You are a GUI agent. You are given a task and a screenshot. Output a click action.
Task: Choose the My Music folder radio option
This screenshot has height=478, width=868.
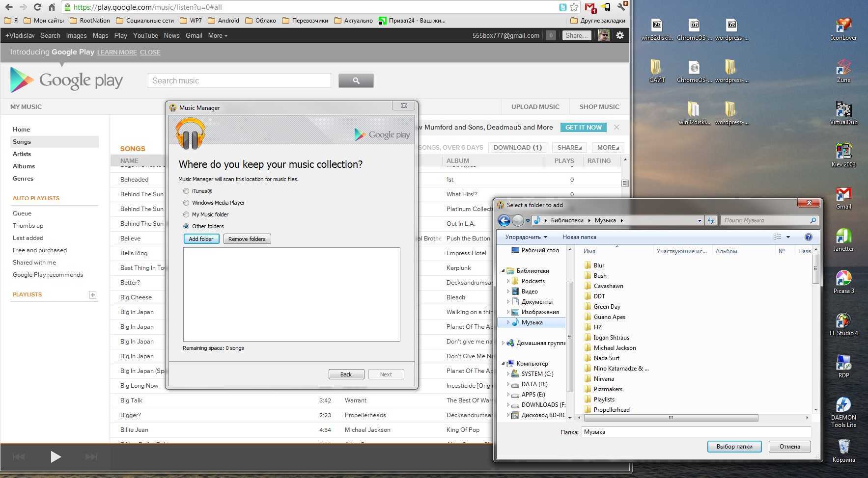186,214
